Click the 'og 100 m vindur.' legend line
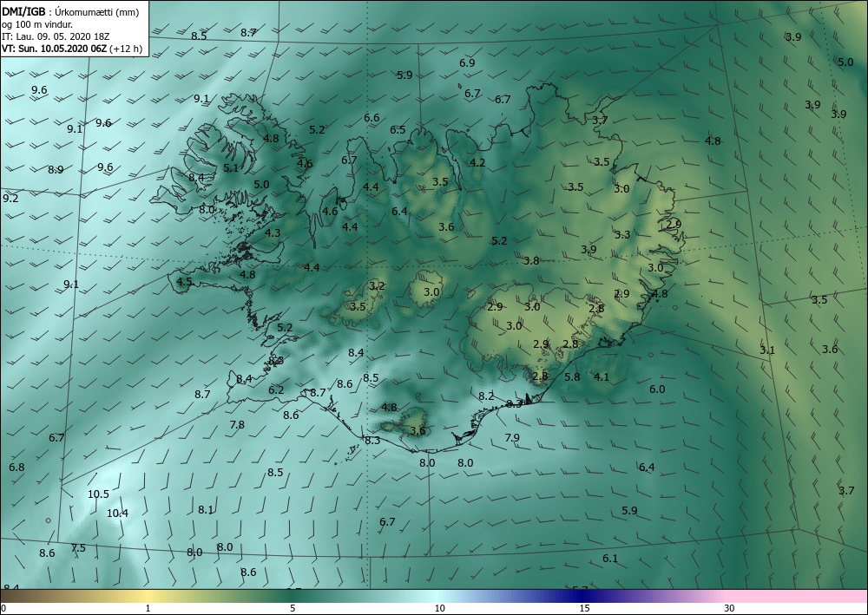This screenshot has width=868, height=615. pos(37,24)
